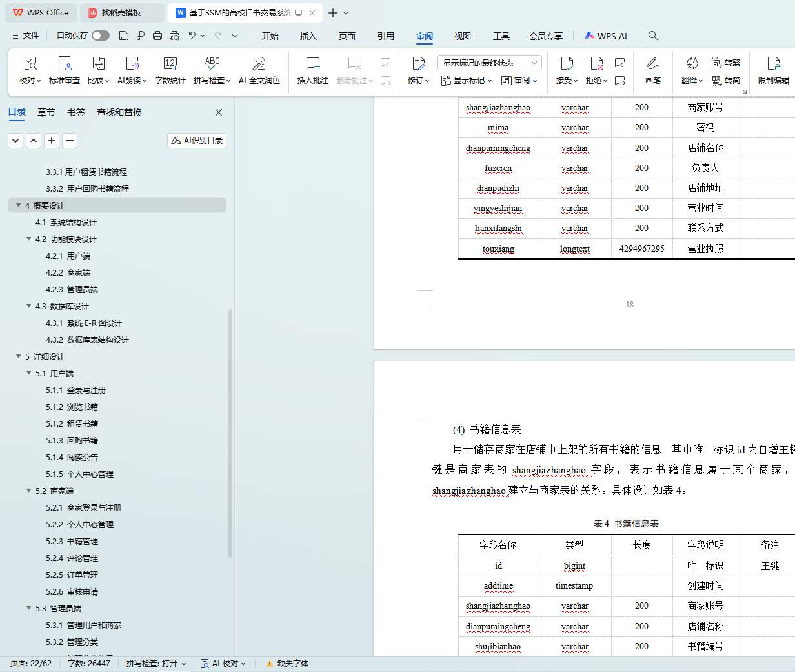
Task: Switch to the 页面 ribbon tab
Action: click(x=347, y=36)
